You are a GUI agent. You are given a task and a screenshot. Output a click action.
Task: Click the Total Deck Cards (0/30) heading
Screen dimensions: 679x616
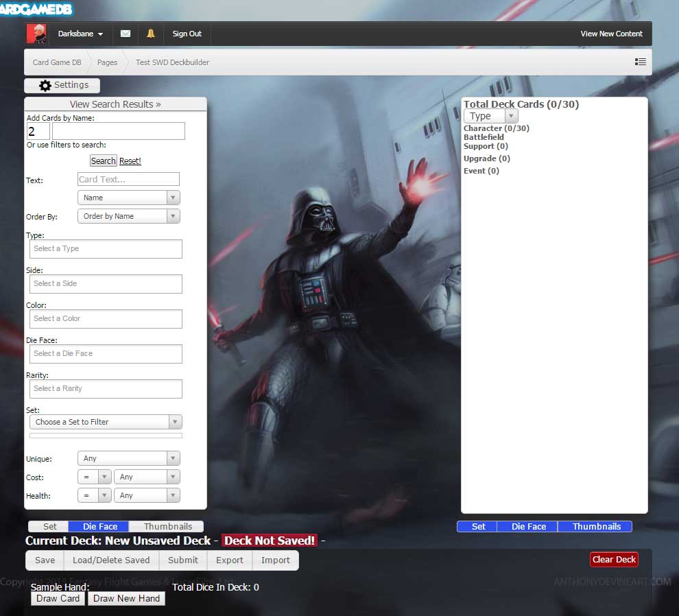pos(521,104)
